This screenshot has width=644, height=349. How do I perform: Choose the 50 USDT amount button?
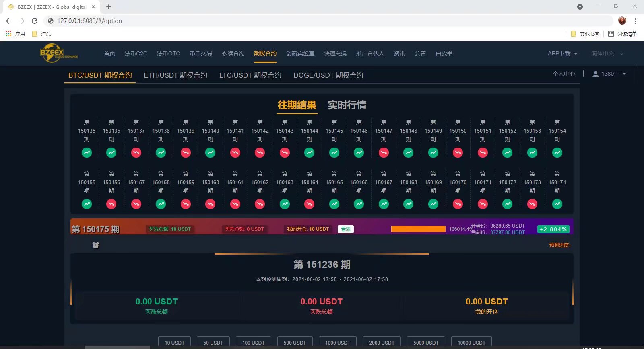point(213,342)
